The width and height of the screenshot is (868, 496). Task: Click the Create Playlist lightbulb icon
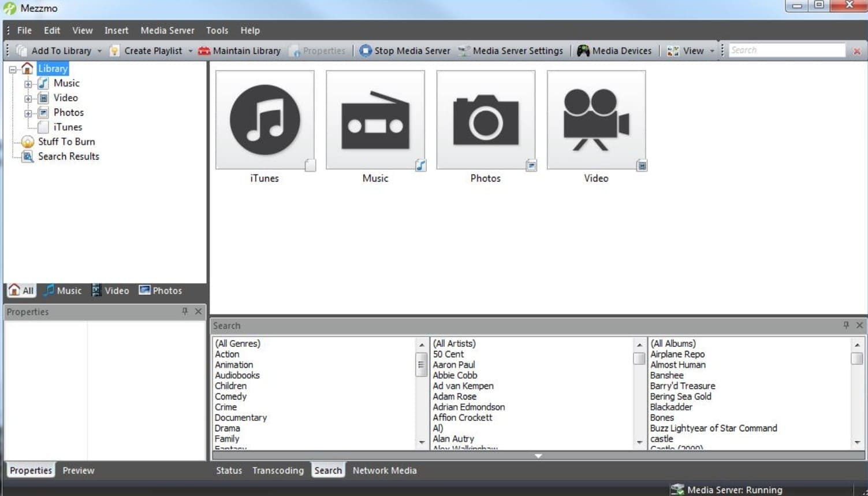tap(114, 51)
